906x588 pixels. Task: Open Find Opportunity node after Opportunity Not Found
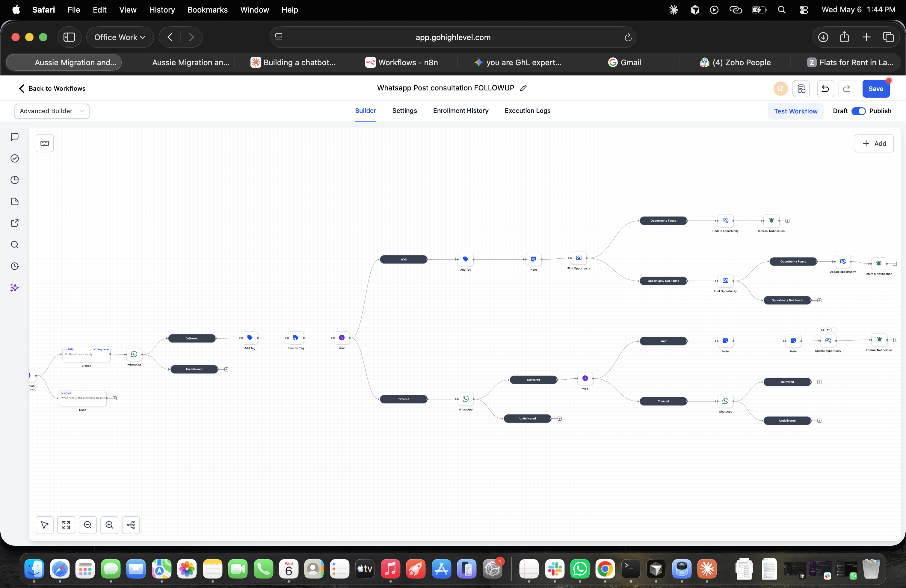[725, 281]
